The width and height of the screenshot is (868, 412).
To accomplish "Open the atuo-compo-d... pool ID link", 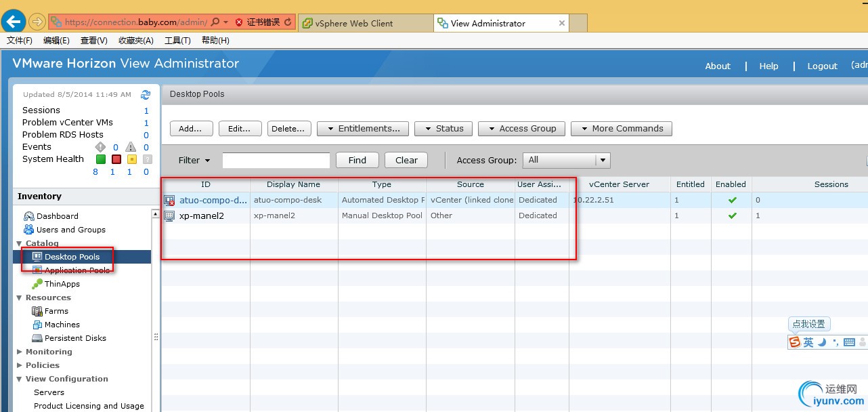I will (x=213, y=200).
